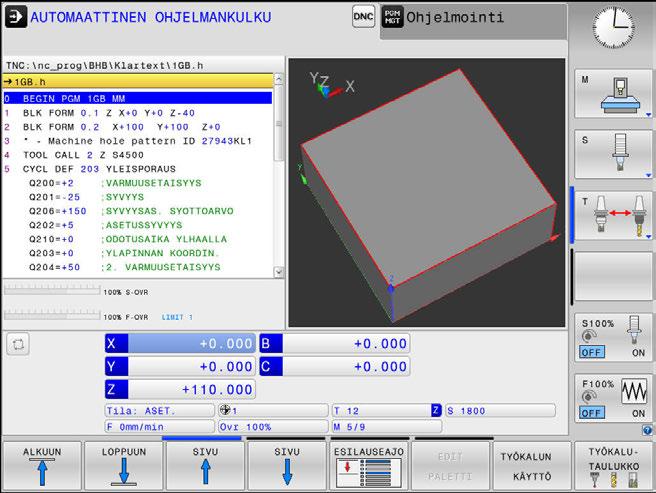
Task: Click the SIVU page up softkey
Action: click(x=205, y=465)
